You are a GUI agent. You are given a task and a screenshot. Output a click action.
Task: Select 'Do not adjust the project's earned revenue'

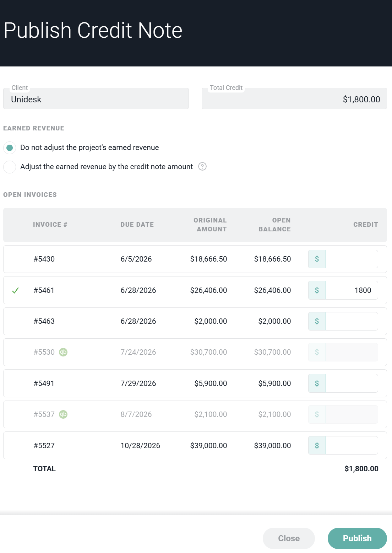click(x=10, y=147)
